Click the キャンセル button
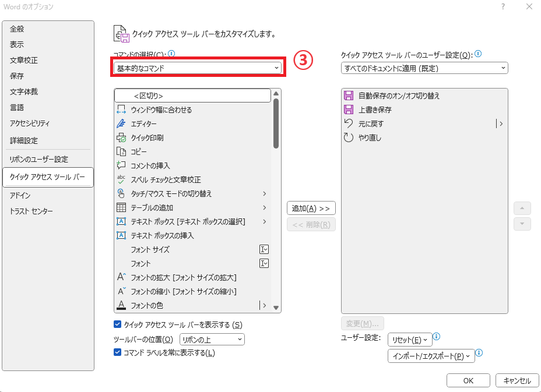The height and width of the screenshot is (392, 541). click(x=517, y=380)
